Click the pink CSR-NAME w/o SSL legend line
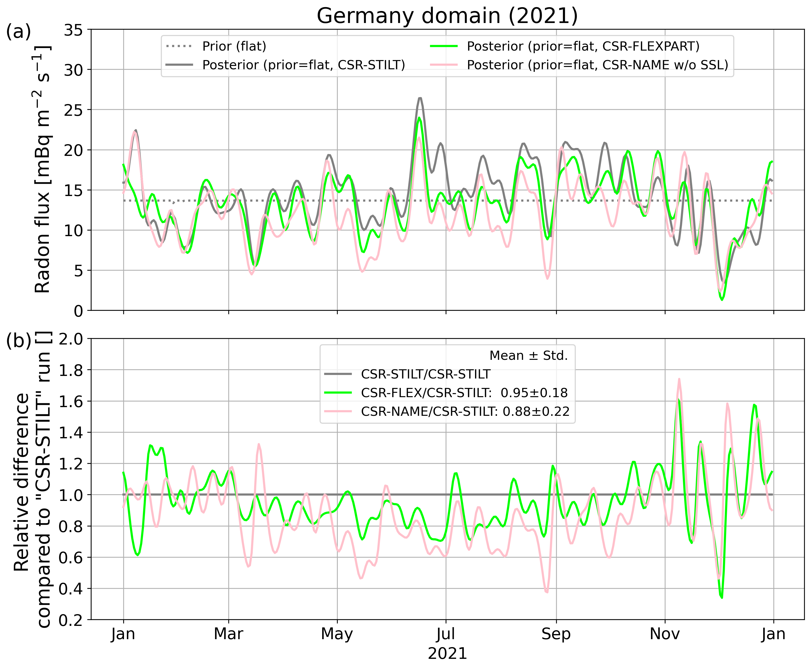Image resolution: width=812 pixels, height=666 pixels. [444, 65]
